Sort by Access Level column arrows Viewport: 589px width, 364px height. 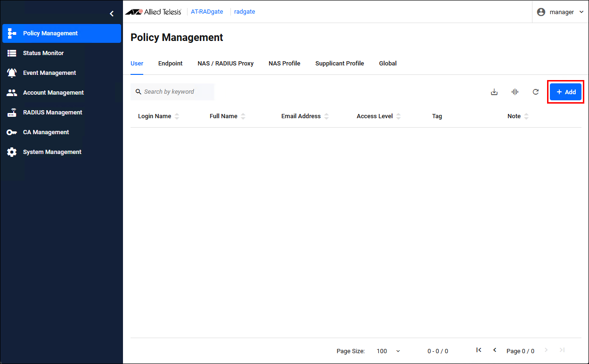click(398, 116)
